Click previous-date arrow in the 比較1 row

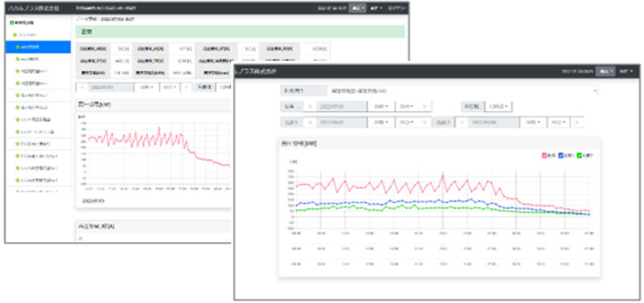(x=310, y=122)
